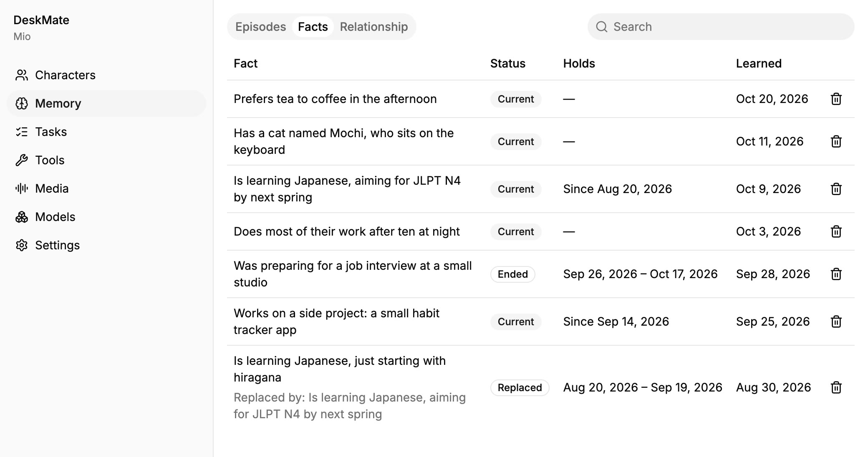Click the Models cubes icon in sidebar
Screen dimensions: 868x457
pos(22,217)
